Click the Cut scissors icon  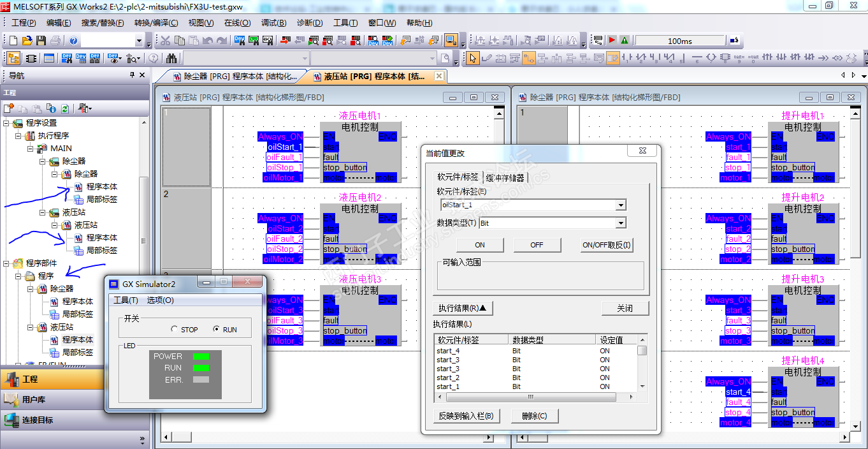point(165,41)
